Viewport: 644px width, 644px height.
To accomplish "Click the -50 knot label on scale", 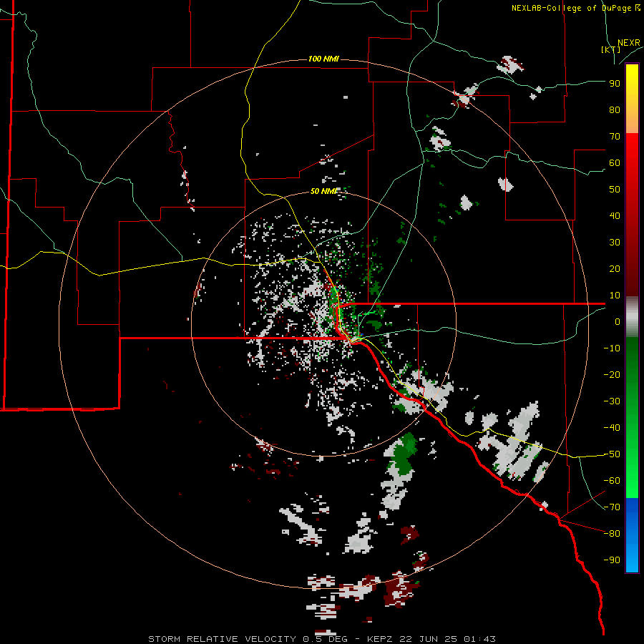I will pos(612,454).
